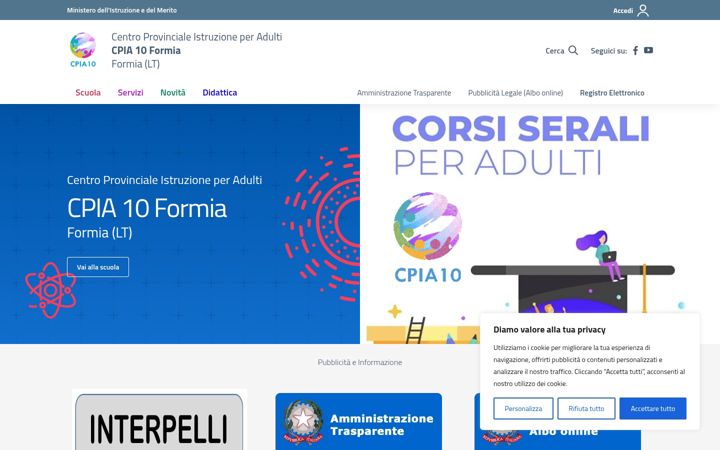The image size is (720, 450).
Task: Open the Novità menu
Action: pos(173,93)
